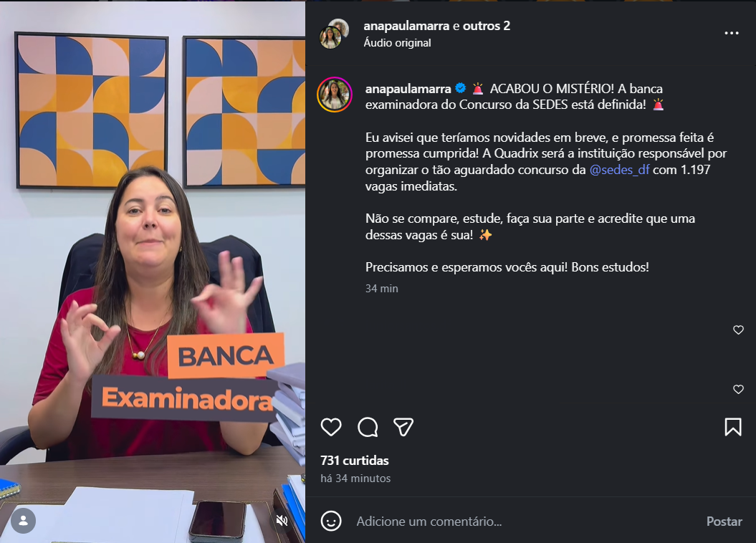Open the three-dot more options menu
This screenshot has height=543, width=756.
pyautogui.click(x=732, y=33)
